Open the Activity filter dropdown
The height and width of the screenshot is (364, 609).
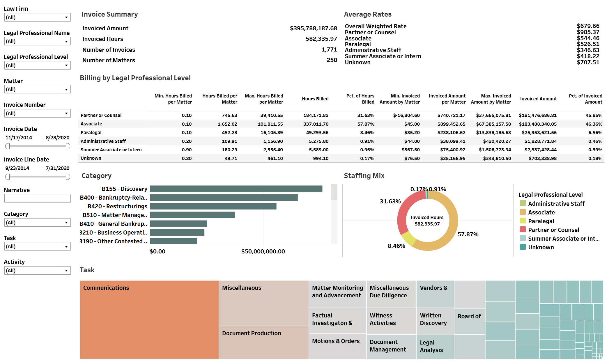tap(37, 271)
